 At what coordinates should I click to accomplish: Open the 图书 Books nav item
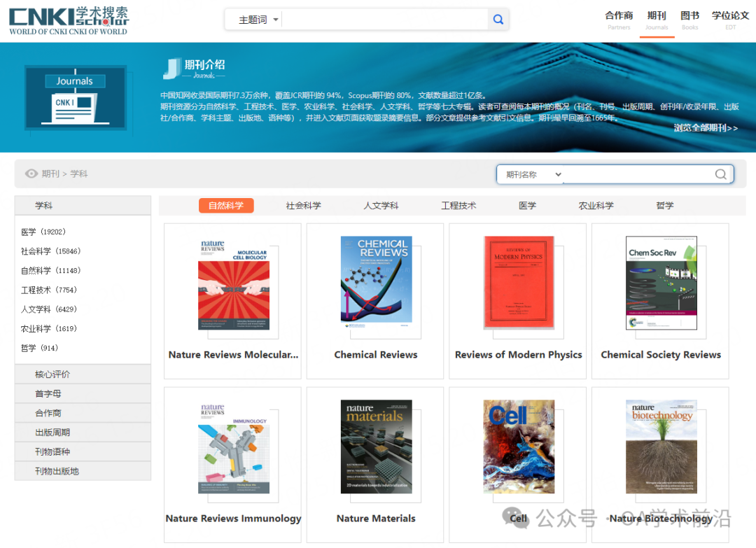[689, 20]
